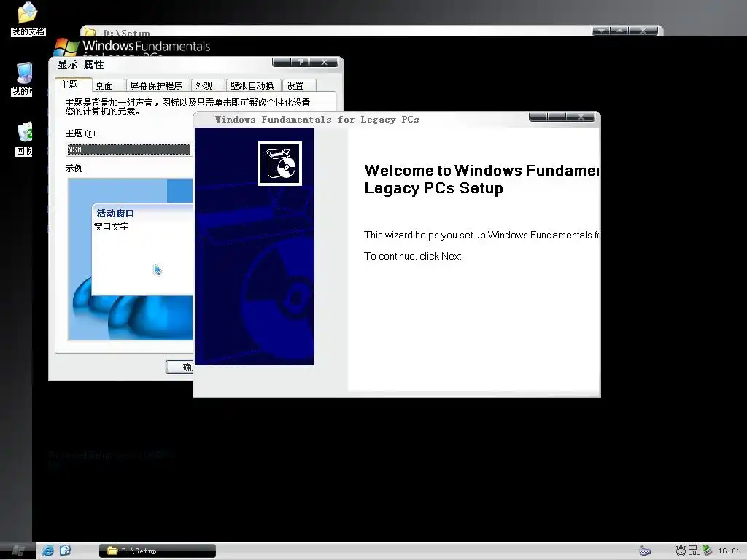The image size is (747, 560).
Task: Switch to the 外观 tab
Action: pyautogui.click(x=208, y=86)
